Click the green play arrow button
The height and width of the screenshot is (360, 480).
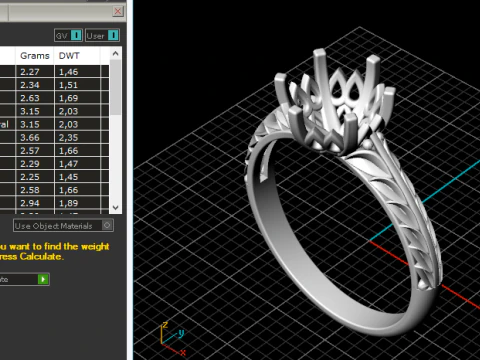pos(43,279)
